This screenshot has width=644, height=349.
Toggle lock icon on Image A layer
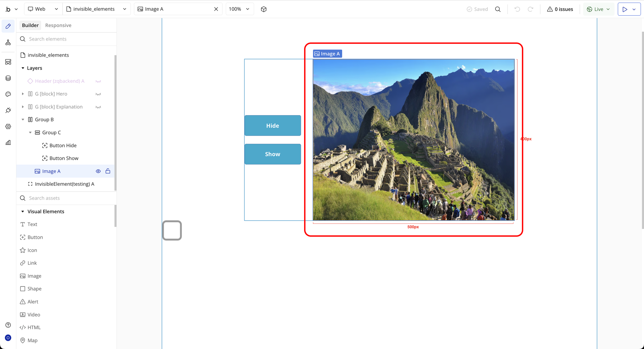click(108, 171)
